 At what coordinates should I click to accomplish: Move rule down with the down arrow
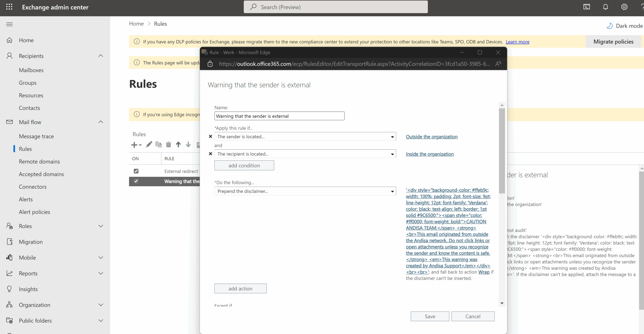188,144
